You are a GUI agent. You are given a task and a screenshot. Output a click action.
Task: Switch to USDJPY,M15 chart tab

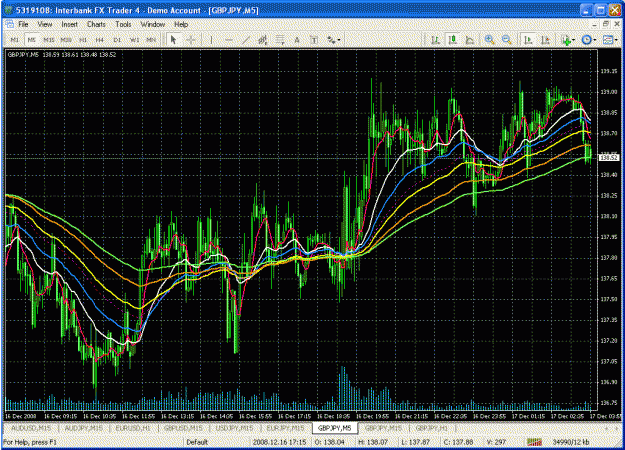click(234, 428)
